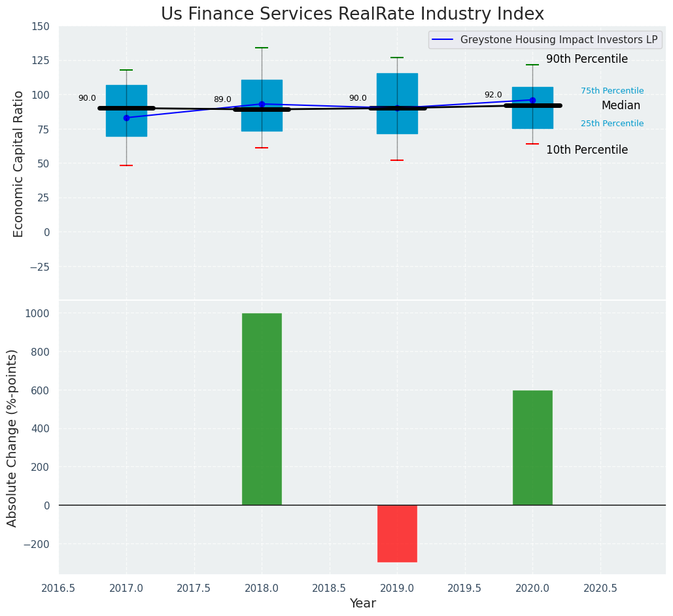Screen dimensions: 673x616
Task: Click the 25th Percentile annotation
Action: pyautogui.click(x=612, y=124)
